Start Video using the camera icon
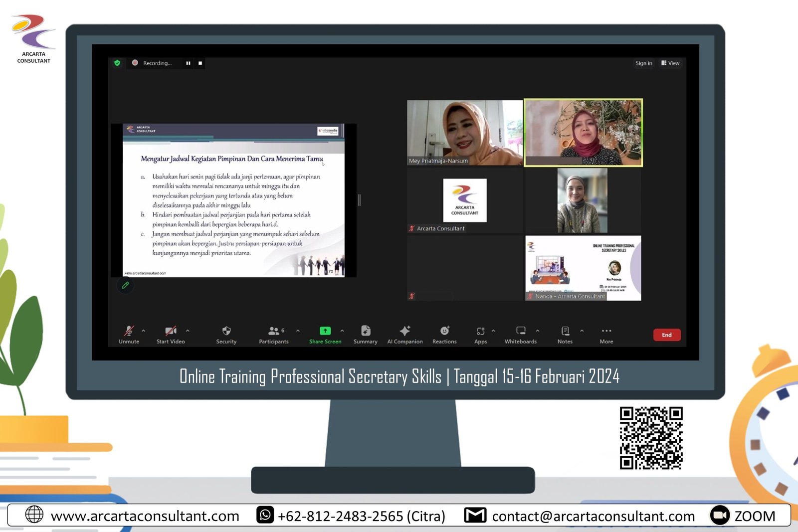 click(171, 332)
